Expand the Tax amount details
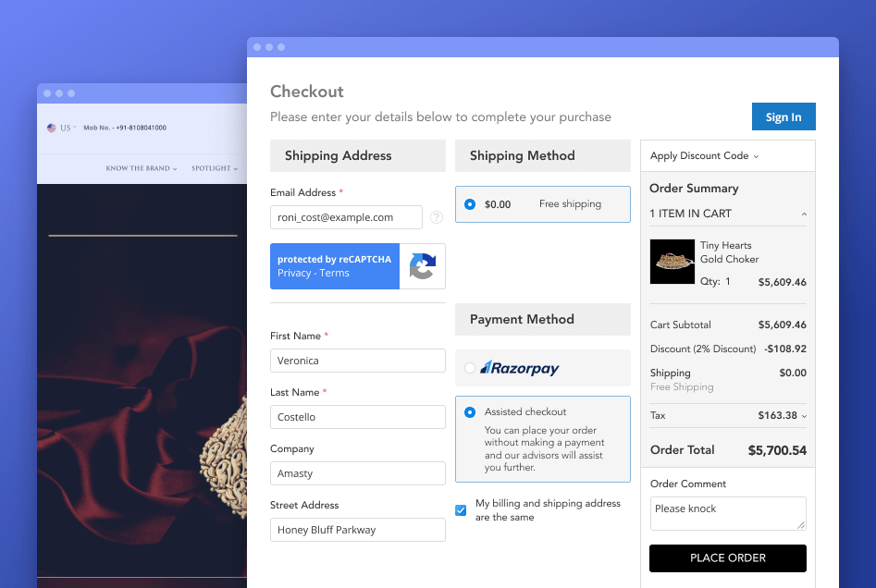The height and width of the screenshot is (588, 876). (803, 416)
